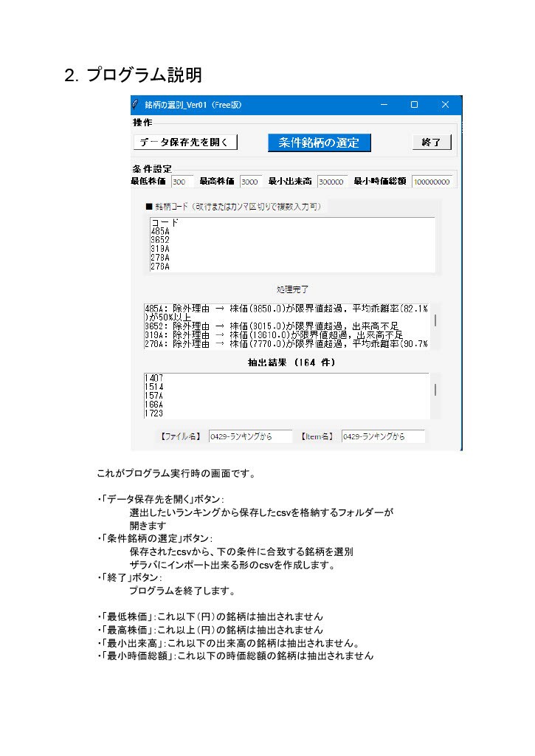Click code 3652 in the code list
The width and height of the screenshot is (535, 756).
tap(160, 240)
